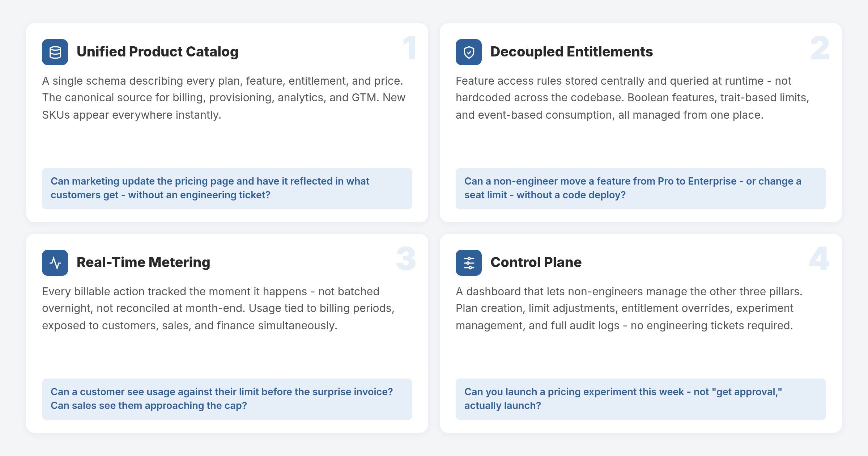This screenshot has width=868, height=456.
Task: Click the pricing experiment launch question callout
Action: 641,399
